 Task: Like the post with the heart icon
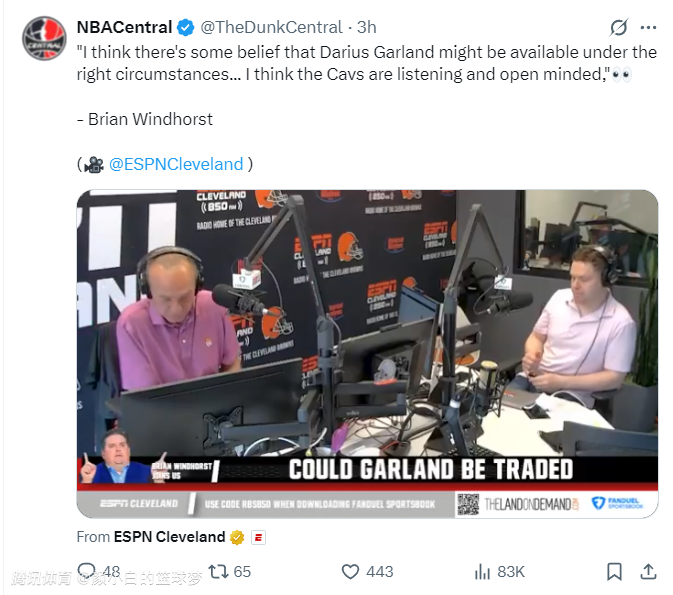point(350,572)
